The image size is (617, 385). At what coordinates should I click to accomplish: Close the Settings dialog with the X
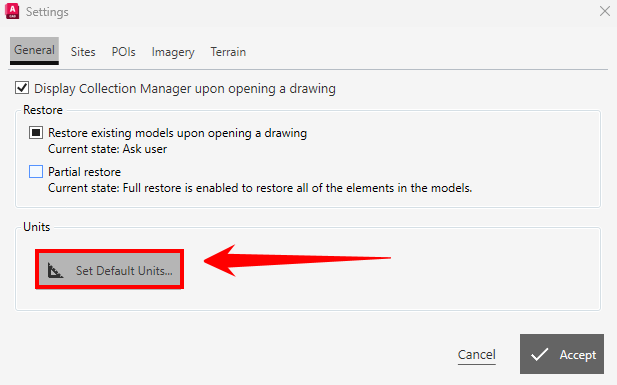[x=605, y=11]
